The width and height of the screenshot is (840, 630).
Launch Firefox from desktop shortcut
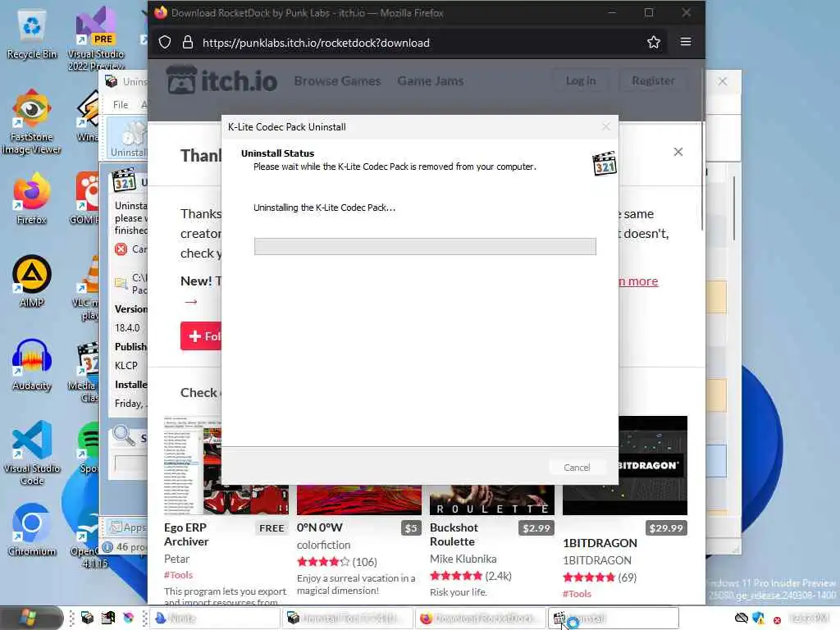pos(32,199)
